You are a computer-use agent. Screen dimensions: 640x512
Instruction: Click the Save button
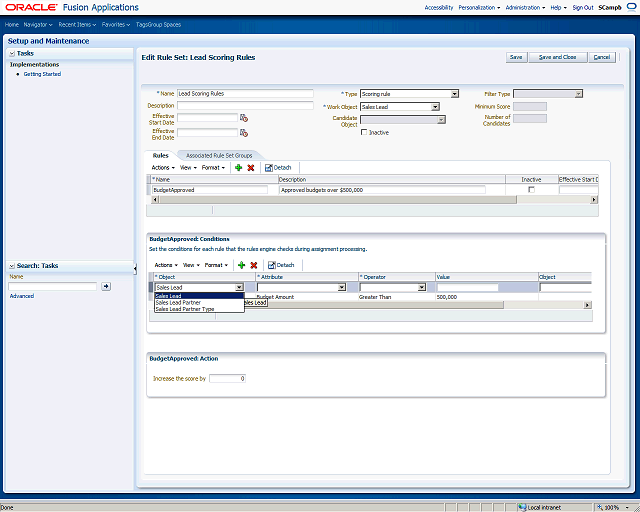[516, 57]
